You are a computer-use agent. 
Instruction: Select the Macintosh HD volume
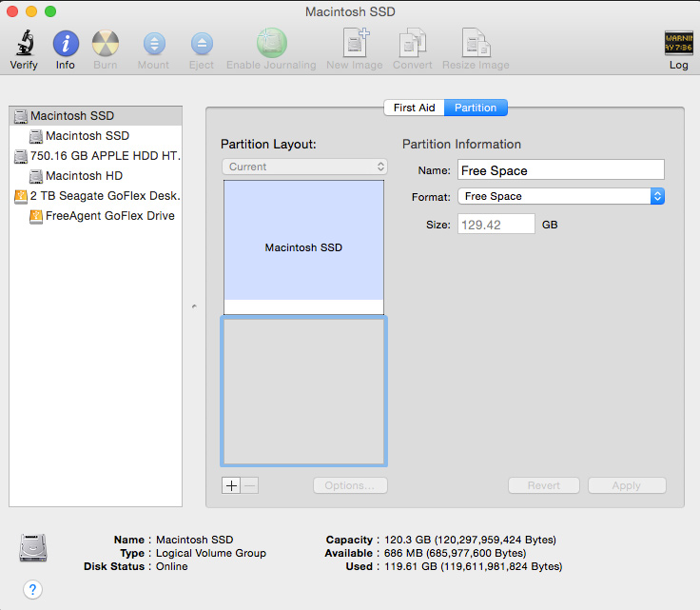(x=95, y=176)
